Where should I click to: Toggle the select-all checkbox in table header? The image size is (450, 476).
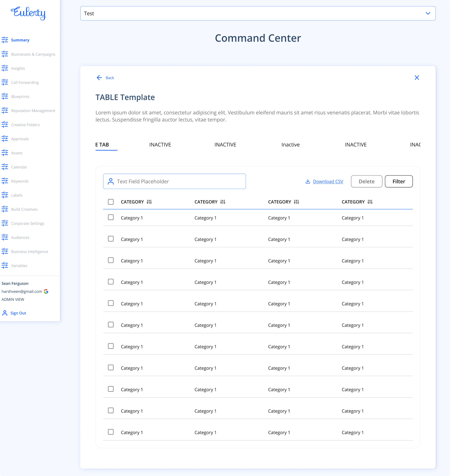(111, 202)
